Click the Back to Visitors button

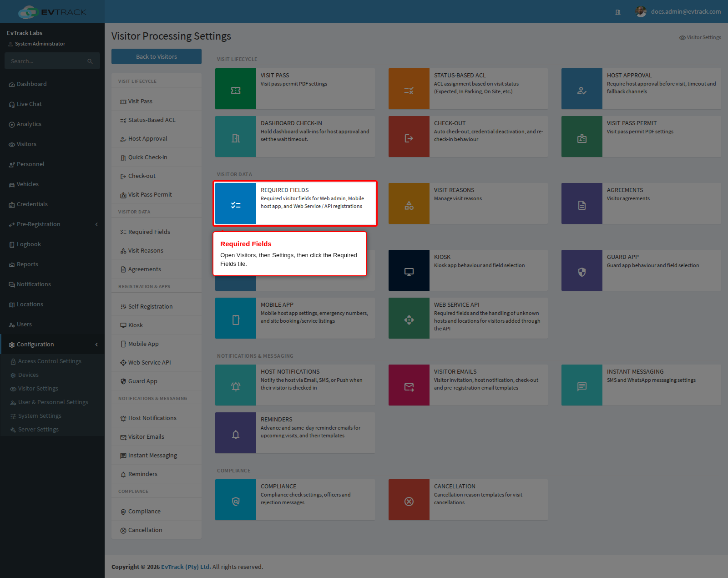coord(157,56)
